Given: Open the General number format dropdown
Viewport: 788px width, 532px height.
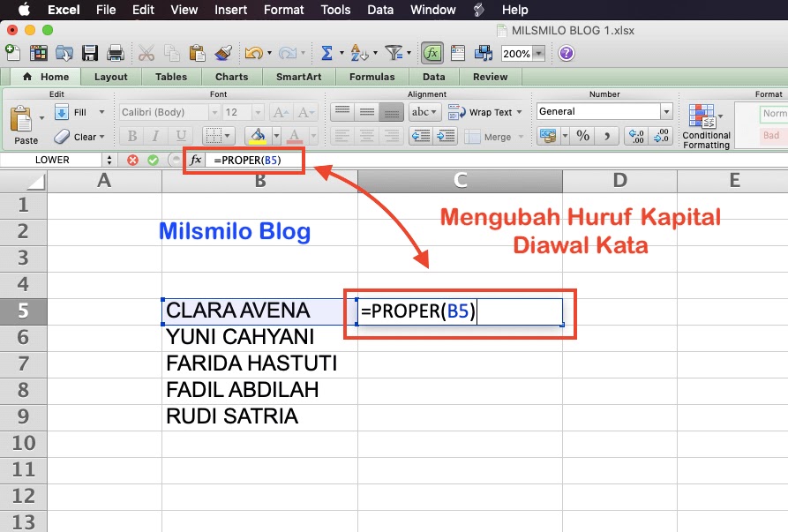Looking at the screenshot, I should [666, 111].
